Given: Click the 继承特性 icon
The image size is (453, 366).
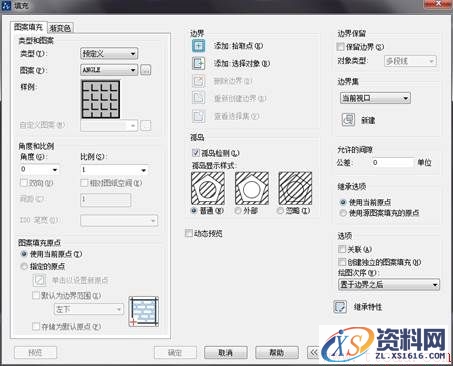Looking at the screenshot, I should pos(340,307).
